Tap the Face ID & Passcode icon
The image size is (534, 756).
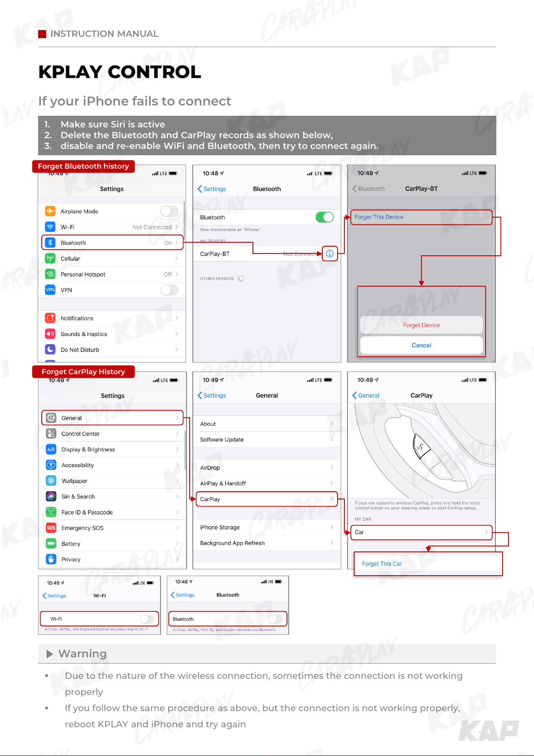tap(51, 512)
